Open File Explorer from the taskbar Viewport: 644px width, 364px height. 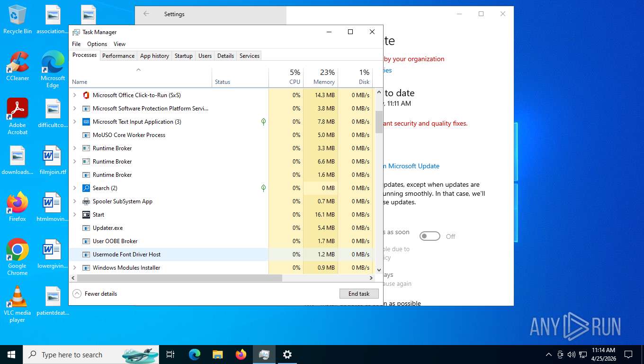pos(217,355)
